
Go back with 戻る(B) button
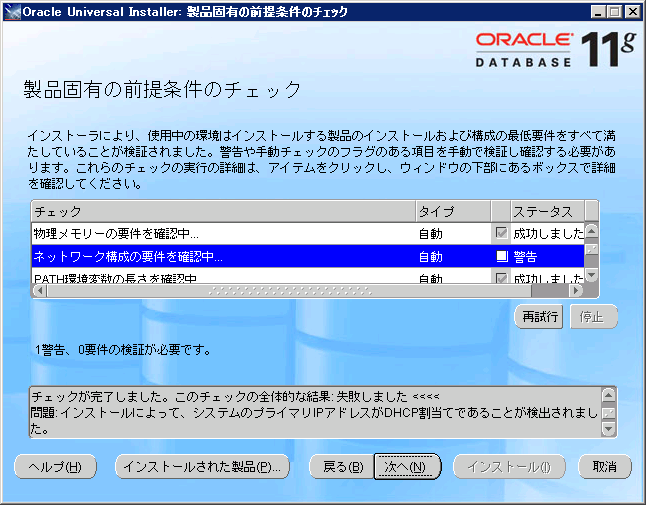point(342,467)
